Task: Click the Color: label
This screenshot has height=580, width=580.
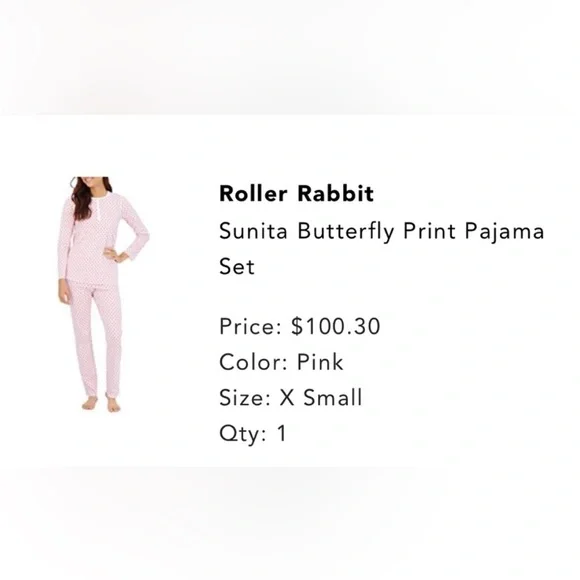Action: [253, 362]
